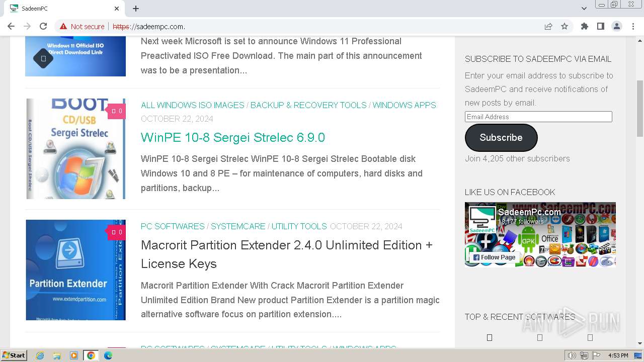644x362 pixels.
Task: Open the Windows Start menu
Action: (x=14, y=355)
